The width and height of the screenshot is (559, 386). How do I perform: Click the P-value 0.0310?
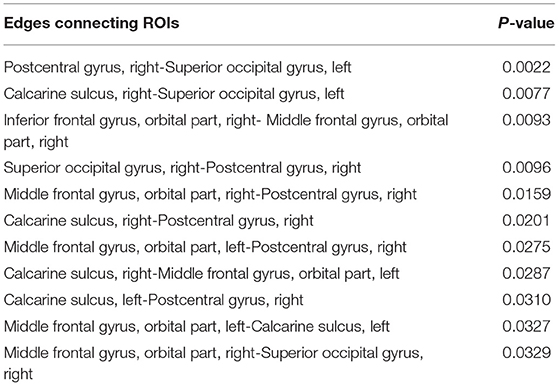point(527,299)
